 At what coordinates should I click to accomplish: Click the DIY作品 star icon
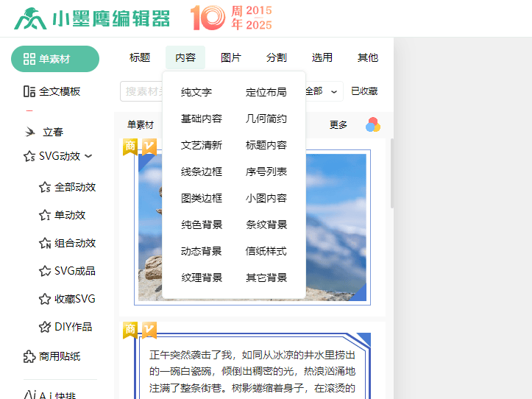pos(44,327)
